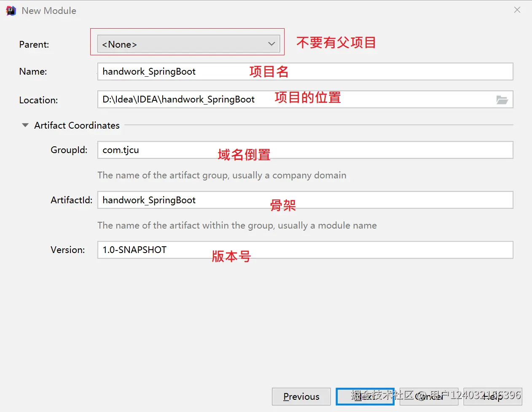Browse for location with folder icon
The width and height of the screenshot is (532, 412).
(x=502, y=100)
